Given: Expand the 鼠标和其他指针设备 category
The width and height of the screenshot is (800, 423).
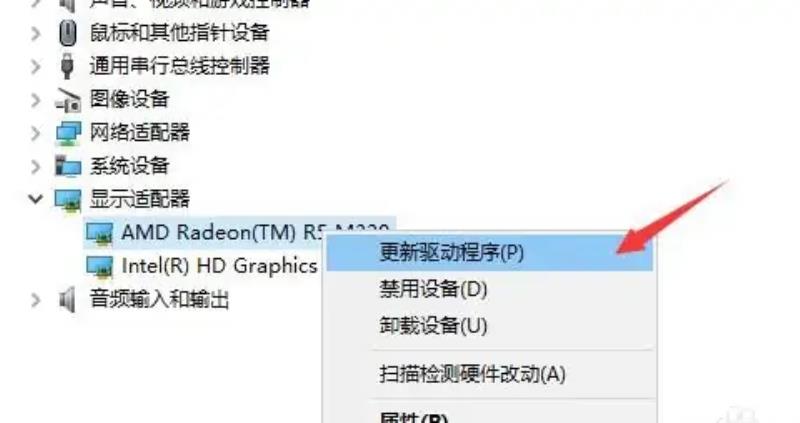Looking at the screenshot, I should coord(36,34).
